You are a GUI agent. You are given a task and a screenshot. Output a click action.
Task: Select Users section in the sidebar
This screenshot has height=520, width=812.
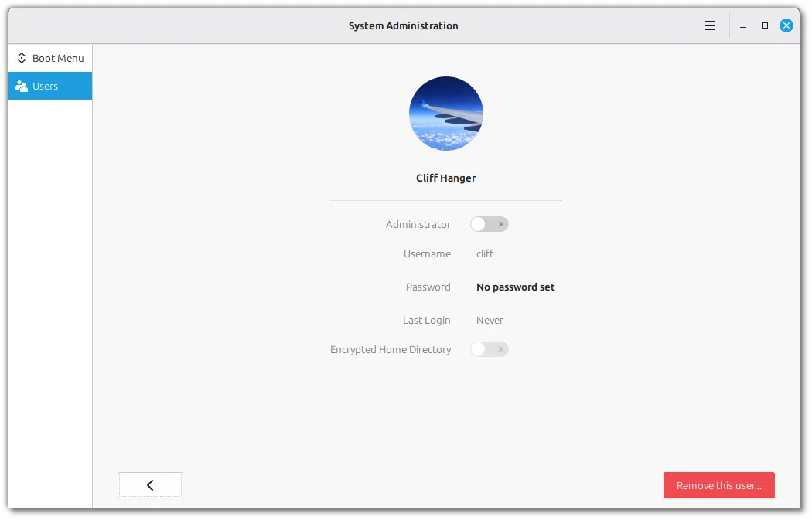[49, 86]
